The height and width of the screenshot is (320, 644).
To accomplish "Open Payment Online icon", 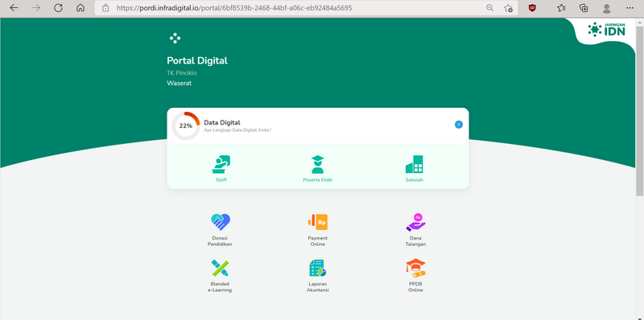I will (x=317, y=222).
